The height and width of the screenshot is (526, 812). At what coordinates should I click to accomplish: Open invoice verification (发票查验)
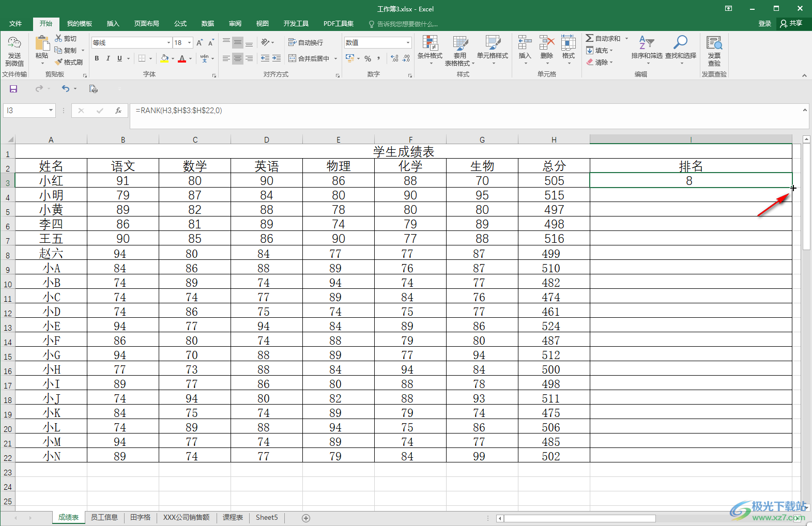click(714, 51)
